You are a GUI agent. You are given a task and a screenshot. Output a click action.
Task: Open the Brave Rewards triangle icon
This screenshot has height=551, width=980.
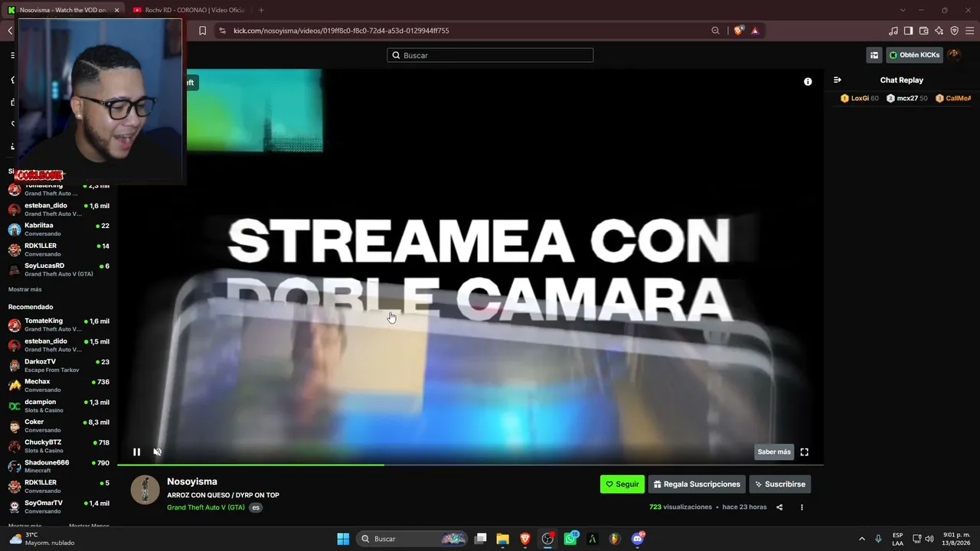[x=755, y=31]
